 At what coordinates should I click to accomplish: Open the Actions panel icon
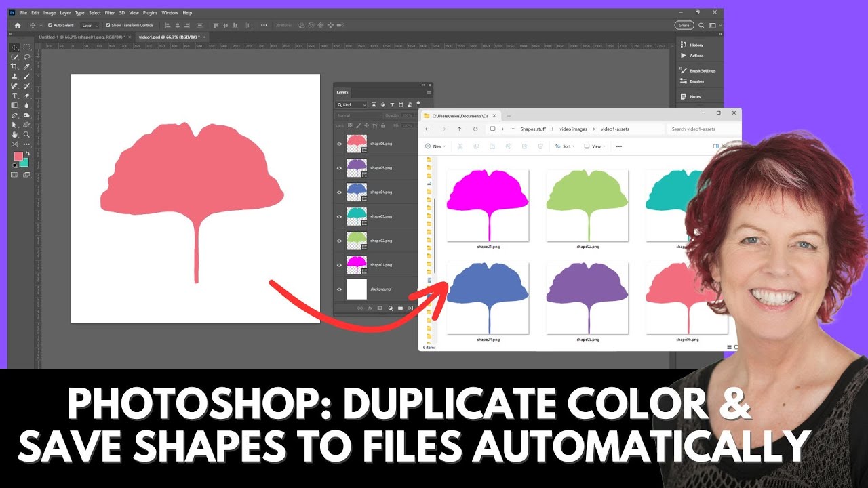684,56
